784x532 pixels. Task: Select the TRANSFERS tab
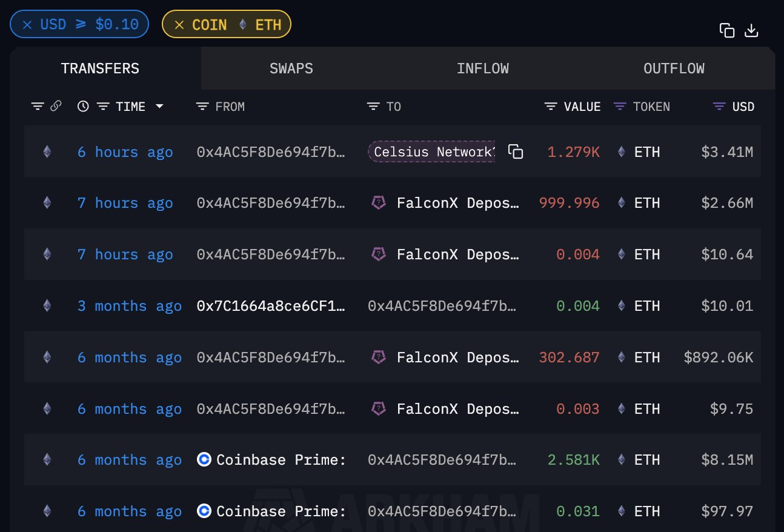click(100, 68)
